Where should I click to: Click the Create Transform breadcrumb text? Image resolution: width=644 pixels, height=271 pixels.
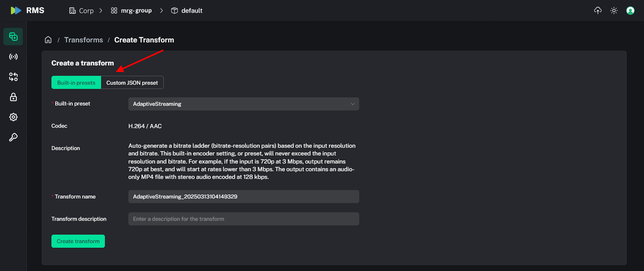[144, 40]
